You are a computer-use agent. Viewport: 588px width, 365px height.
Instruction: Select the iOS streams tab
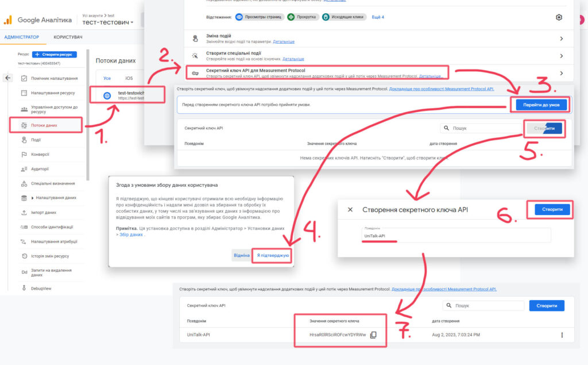[x=129, y=78]
